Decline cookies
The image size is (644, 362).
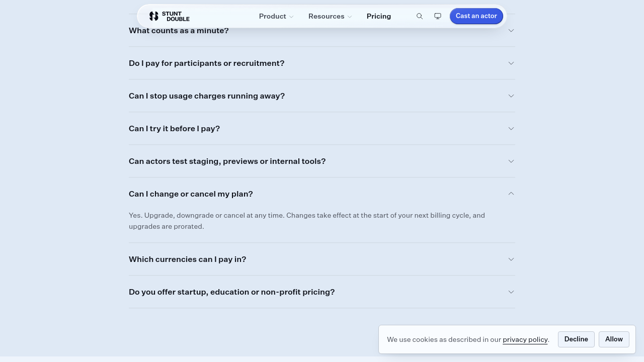point(576,339)
